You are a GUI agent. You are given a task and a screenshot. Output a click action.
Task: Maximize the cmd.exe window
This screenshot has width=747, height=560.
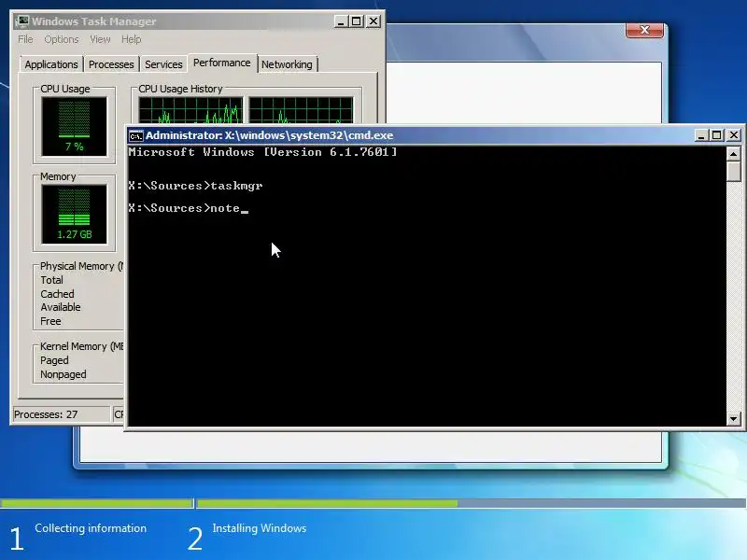716,135
